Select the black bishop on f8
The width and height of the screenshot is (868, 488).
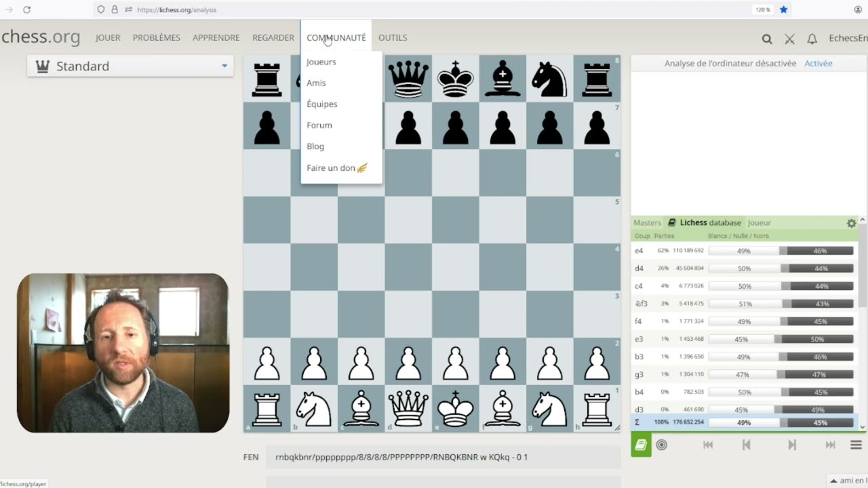click(x=502, y=79)
